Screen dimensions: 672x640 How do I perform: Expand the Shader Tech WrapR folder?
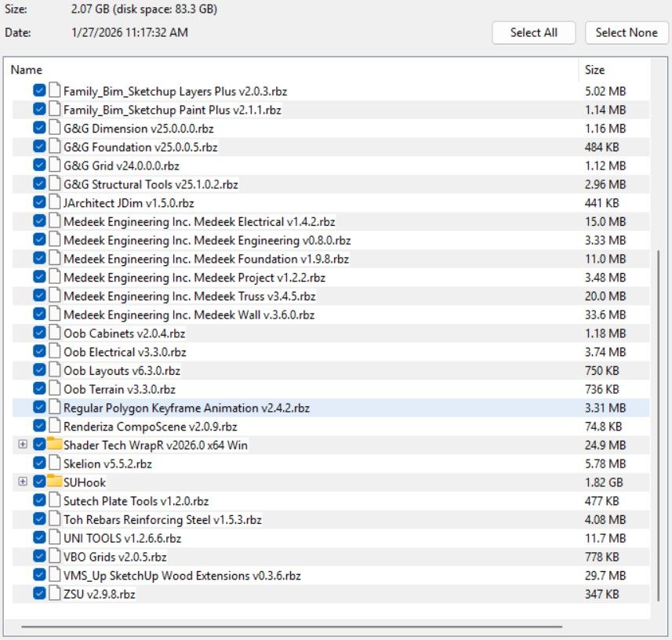coord(22,444)
